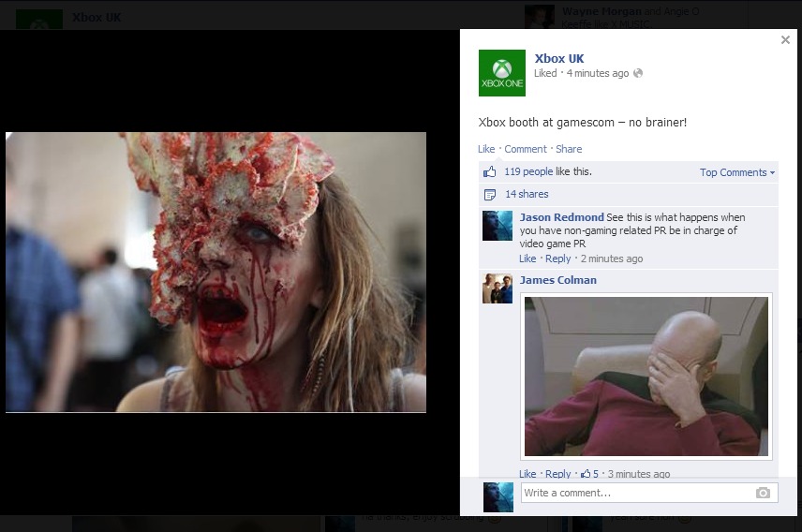Click the public globe privacy icon
802x532 pixels.
[x=638, y=73]
